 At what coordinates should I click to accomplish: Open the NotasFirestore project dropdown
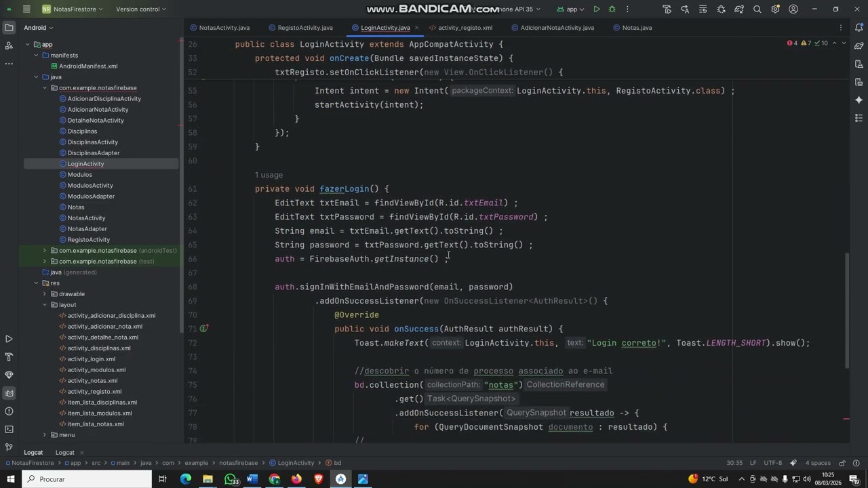tap(73, 9)
